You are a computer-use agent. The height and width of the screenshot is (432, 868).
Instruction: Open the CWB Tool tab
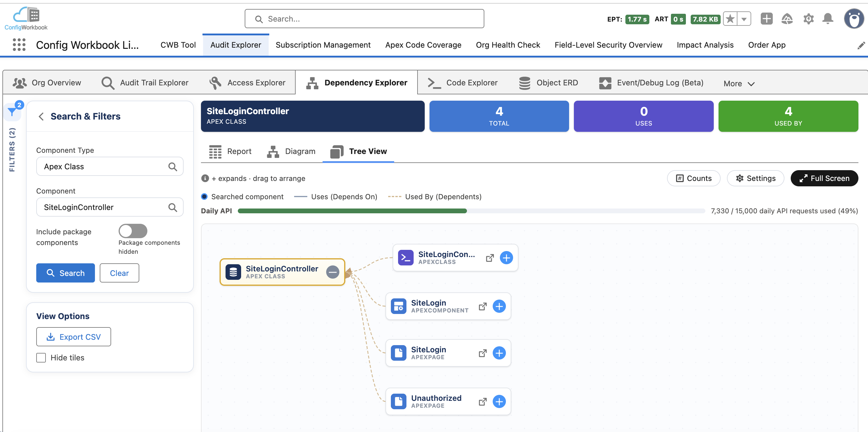pyautogui.click(x=178, y=45)
